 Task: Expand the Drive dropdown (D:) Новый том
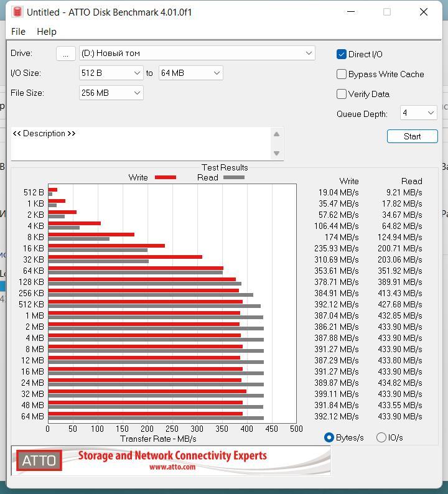pyautogui.click(x=197, y=54)
